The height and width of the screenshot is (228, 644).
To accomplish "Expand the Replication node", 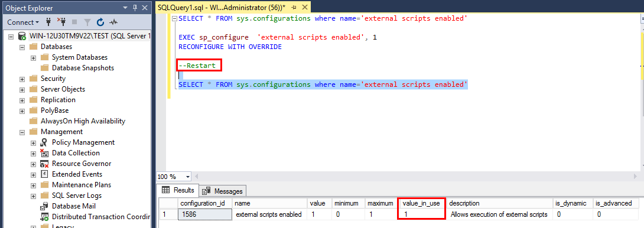I will (22, 100).
